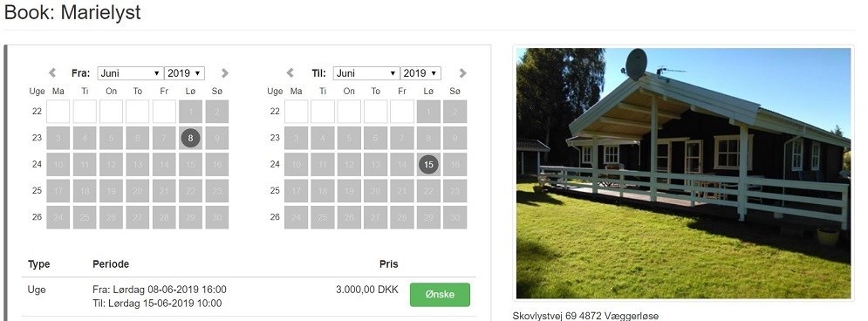Open the Fra month dropdown showing Juni

(x=130, y=73)
